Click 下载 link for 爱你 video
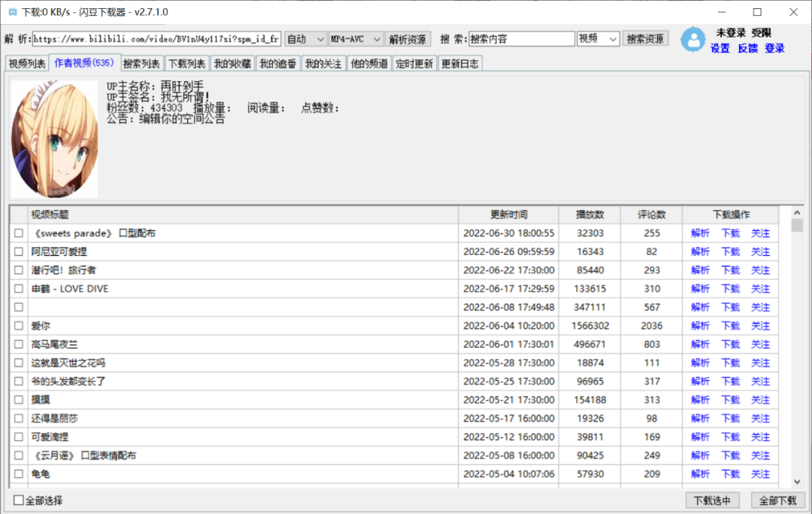Viewport: 812px width, 514px height. pos(730,326)
